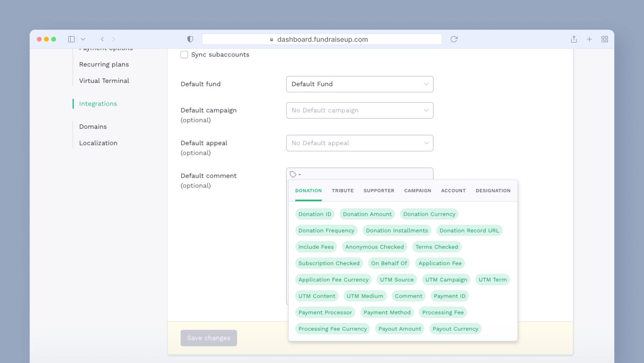The height and width of the screenshot is (363, 644).
Task: Go forward with the browser forward arrow
Action: coord(114,39)
